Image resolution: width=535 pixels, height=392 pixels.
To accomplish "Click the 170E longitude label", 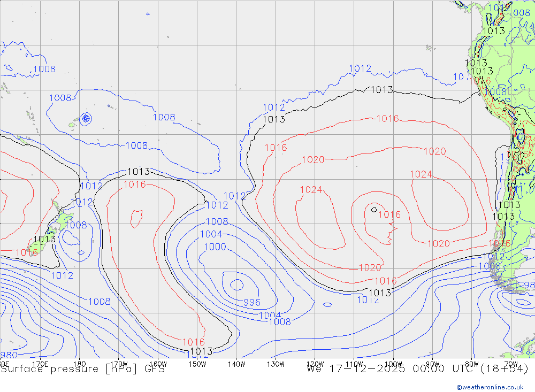I will click(41, 364).
